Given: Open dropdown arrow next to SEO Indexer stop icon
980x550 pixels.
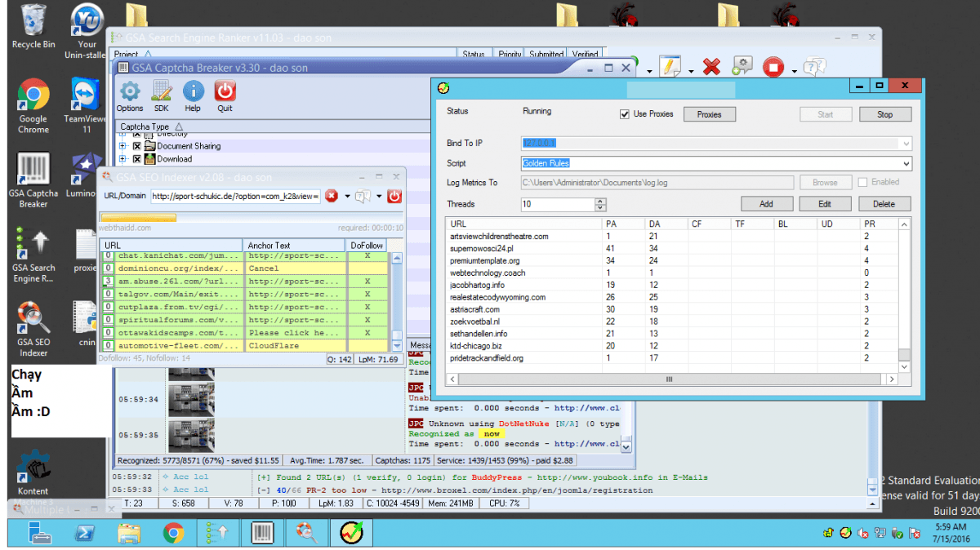Looking at the screenshot, I should pyautogui.click(x=346, y=197).
